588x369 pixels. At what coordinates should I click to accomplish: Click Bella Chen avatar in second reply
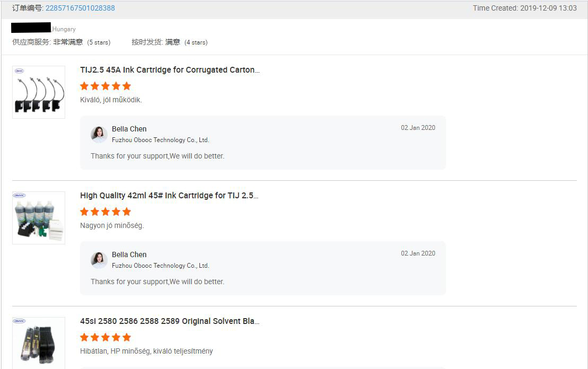pos(99,260)
